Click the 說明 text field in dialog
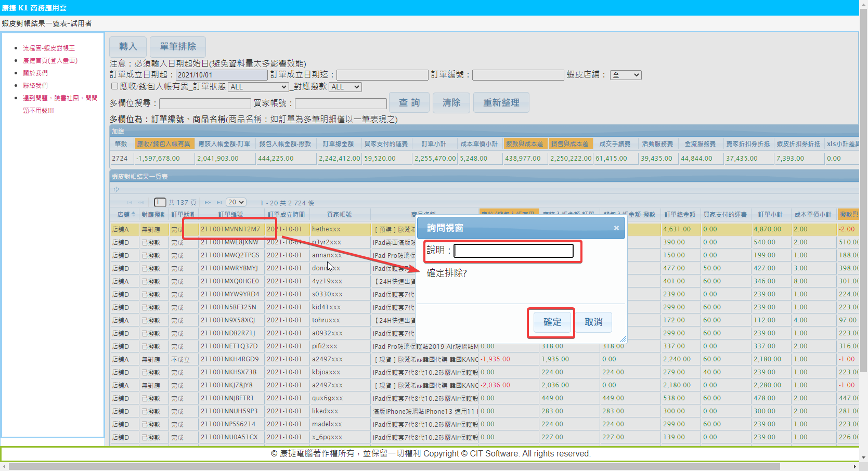The height and width of the screenshot is (471, 868). click(x=513, y=251)
